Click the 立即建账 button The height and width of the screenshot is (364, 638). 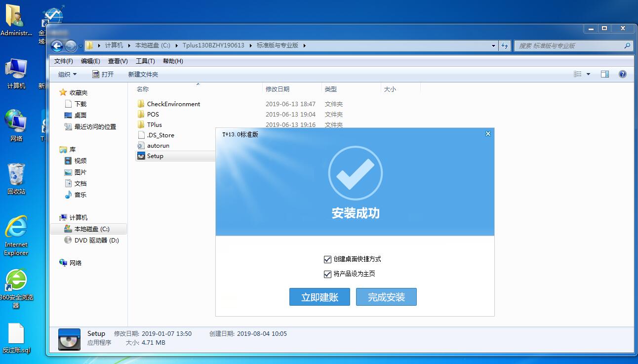pos(319,297)
